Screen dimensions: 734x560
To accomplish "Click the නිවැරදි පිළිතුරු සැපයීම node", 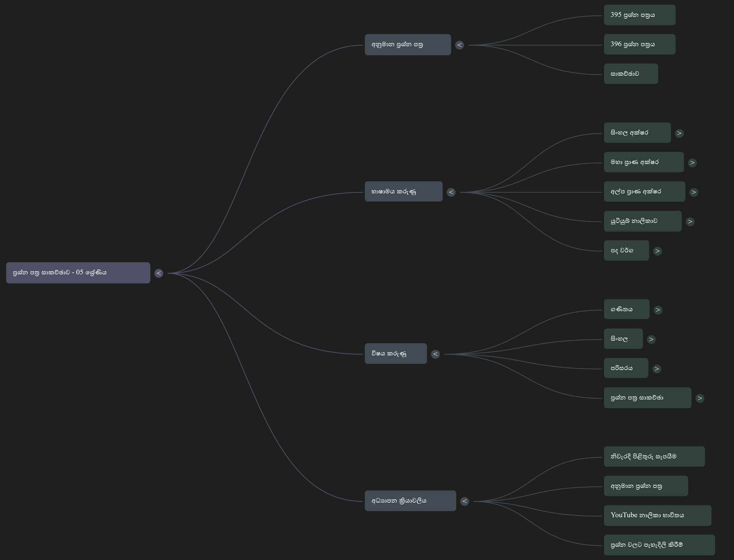I will pos(654,456).
